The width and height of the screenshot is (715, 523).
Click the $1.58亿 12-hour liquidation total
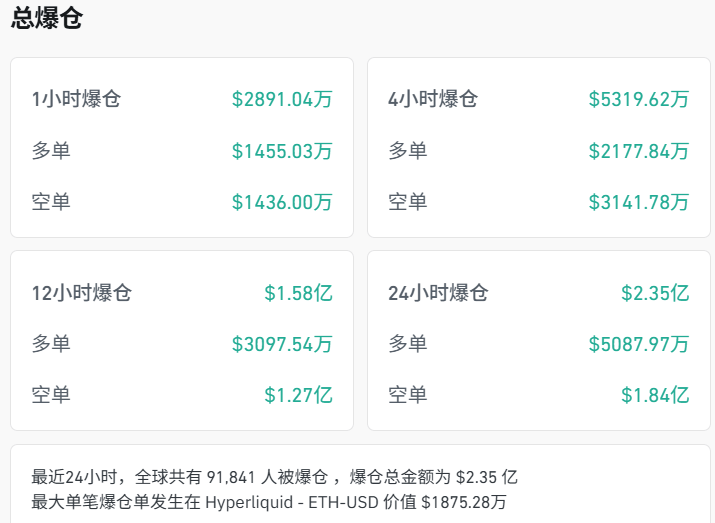click(298, 293)
